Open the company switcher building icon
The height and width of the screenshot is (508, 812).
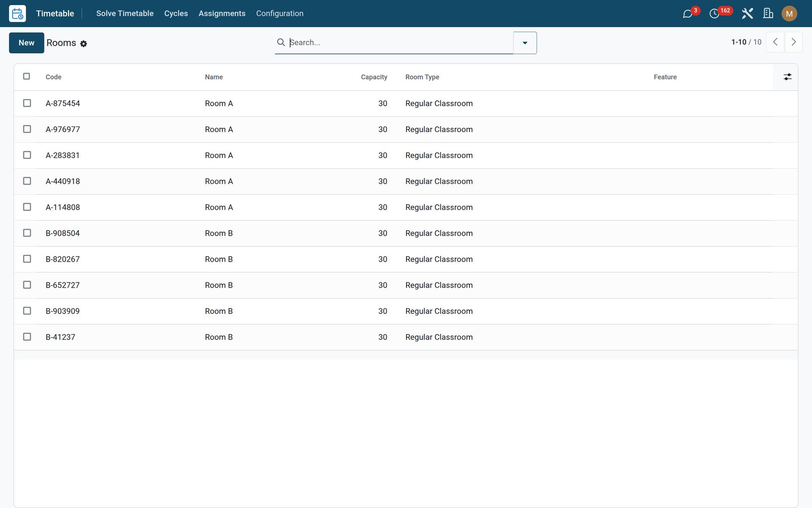coord(768,14)
